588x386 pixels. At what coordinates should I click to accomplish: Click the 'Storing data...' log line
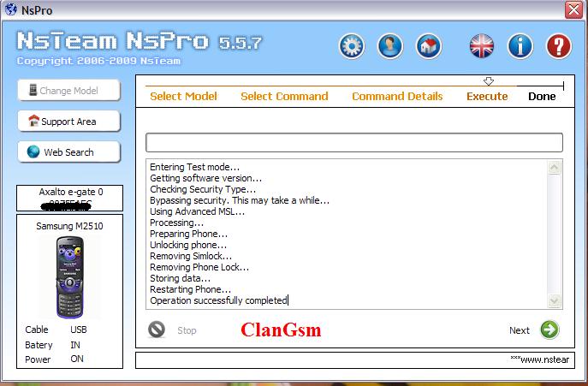point(180,278)
